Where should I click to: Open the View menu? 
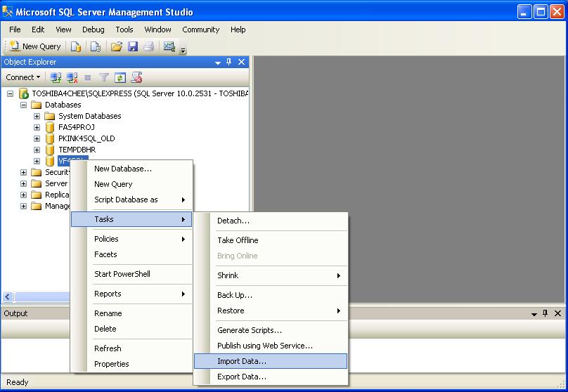click(x=63, y=30)
